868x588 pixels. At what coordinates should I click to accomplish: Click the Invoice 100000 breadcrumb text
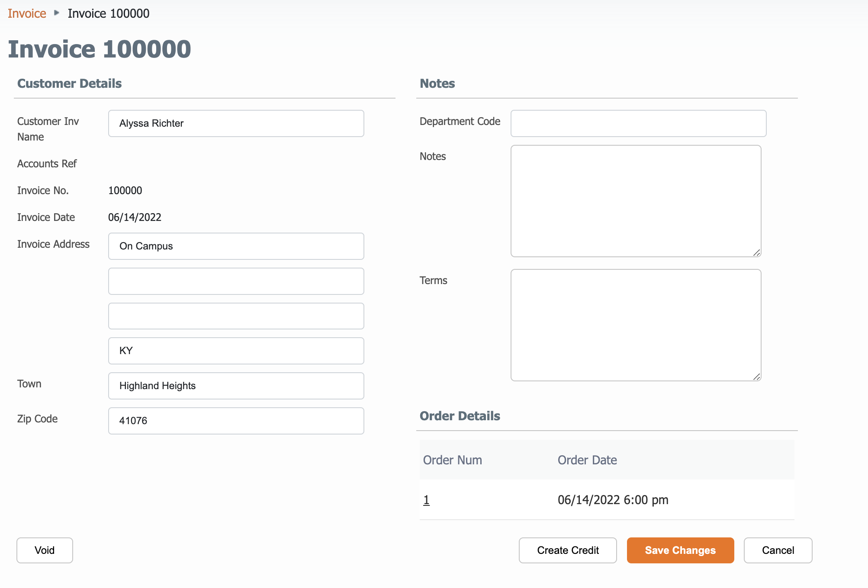point(109,13)
